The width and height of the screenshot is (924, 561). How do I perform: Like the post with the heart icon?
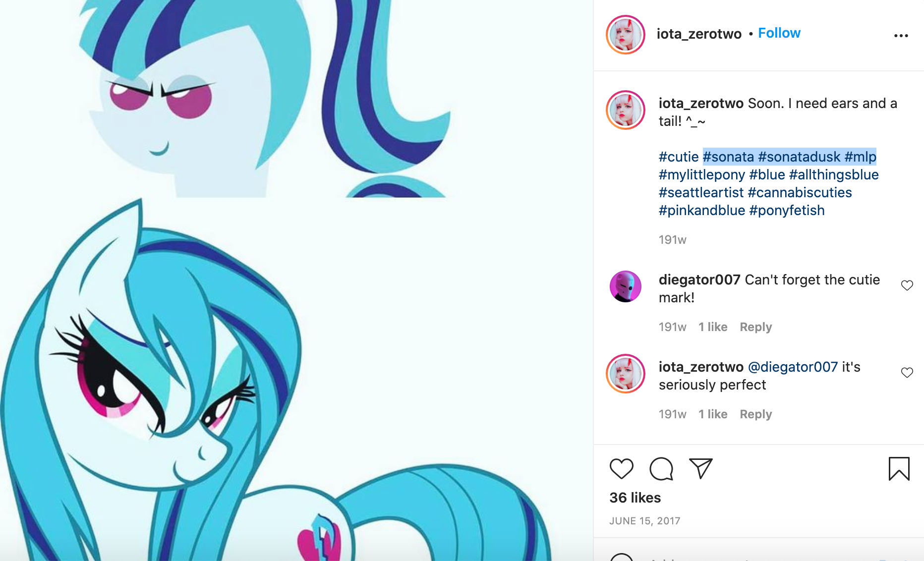coord(621,469)
